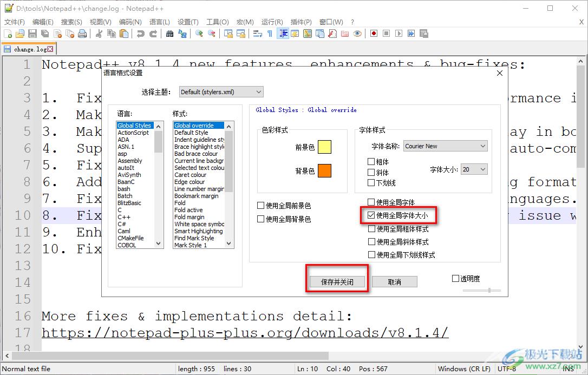588x375 pixels.
Task: Toggle the Word Wrap toolbar icon
Action: [257, 34]
